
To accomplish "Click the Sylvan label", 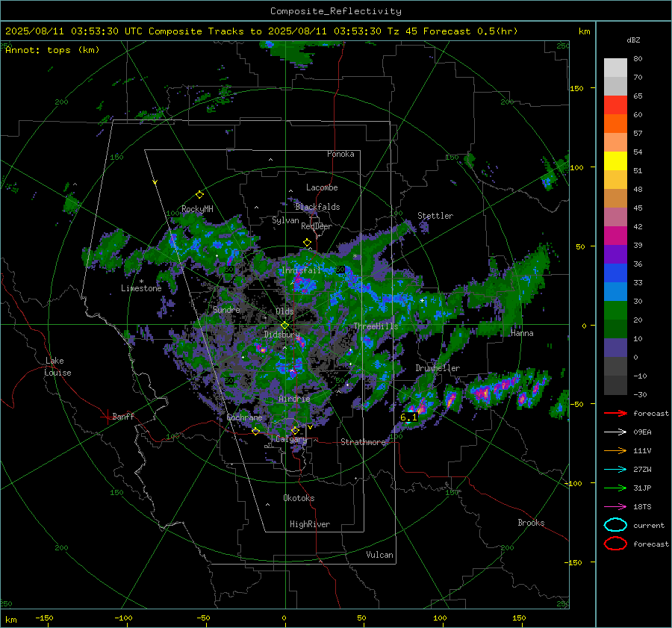I will (285, 220).
